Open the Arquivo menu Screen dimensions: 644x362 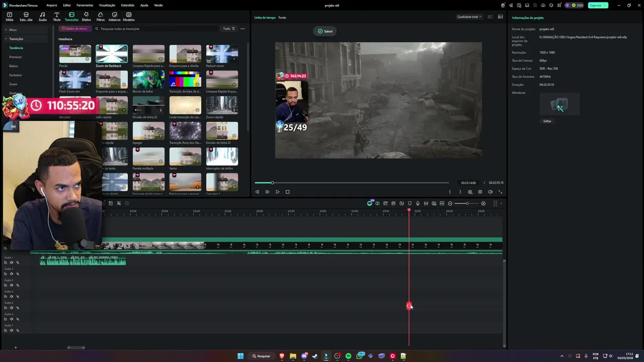[x=51, y=5]
